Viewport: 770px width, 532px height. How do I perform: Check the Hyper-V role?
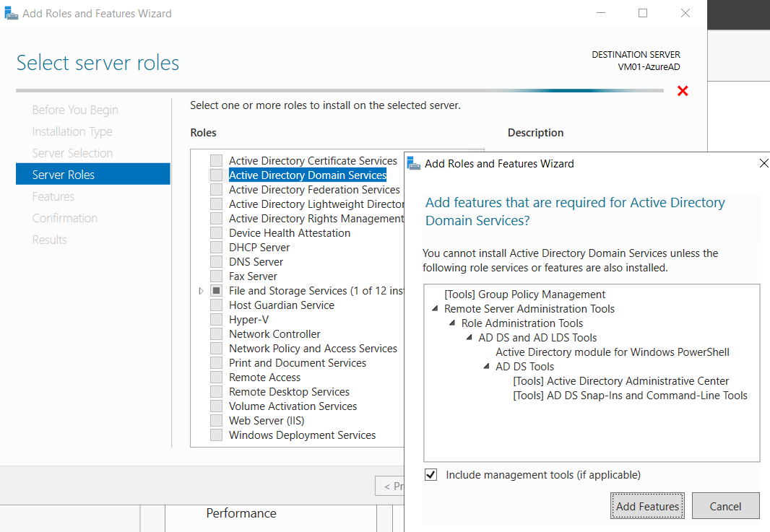coord(216,320)
